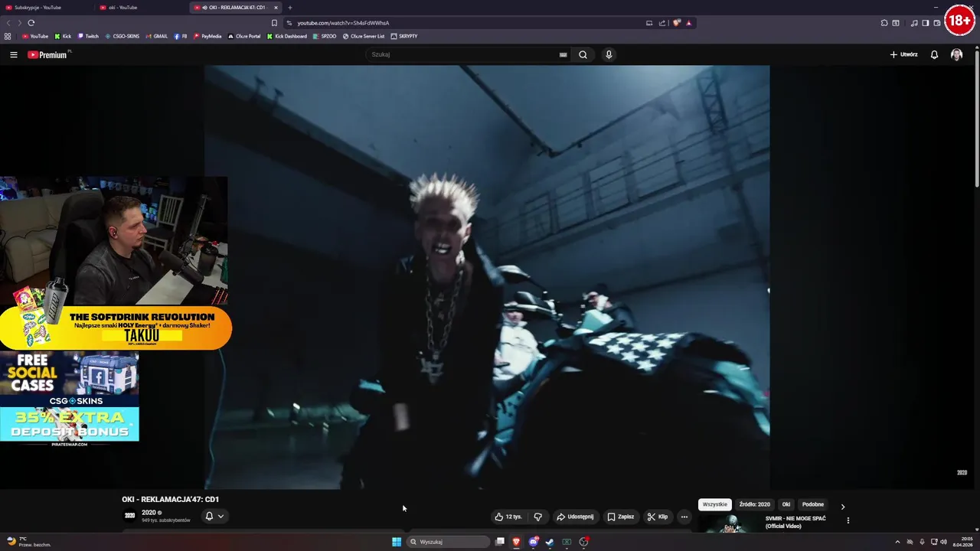Viewport: 980px width, 551px height.
Task: Show more filter chips with the right arrow
Action: tap(843, 506)
